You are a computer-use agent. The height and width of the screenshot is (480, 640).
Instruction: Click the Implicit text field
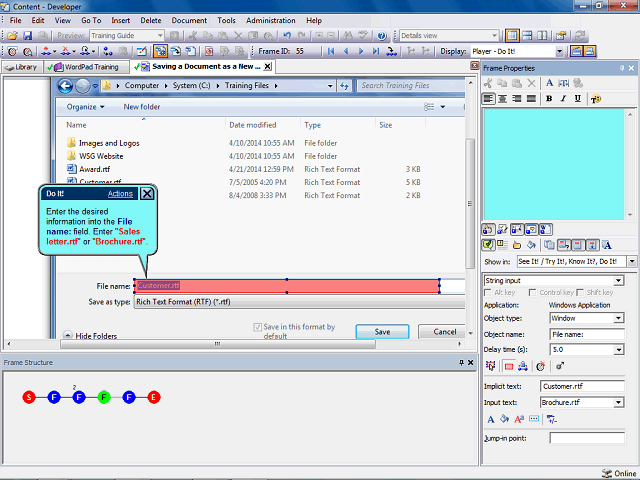tap(582, 386)
